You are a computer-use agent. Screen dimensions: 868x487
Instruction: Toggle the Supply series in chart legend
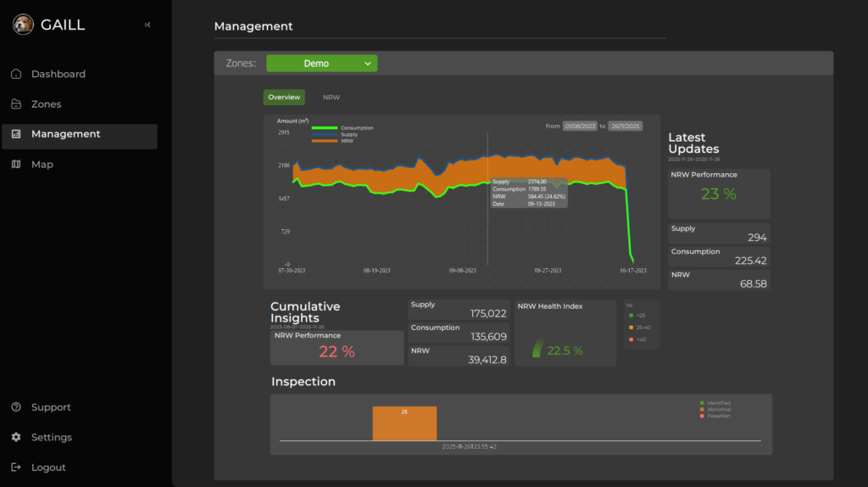[325, 134]
